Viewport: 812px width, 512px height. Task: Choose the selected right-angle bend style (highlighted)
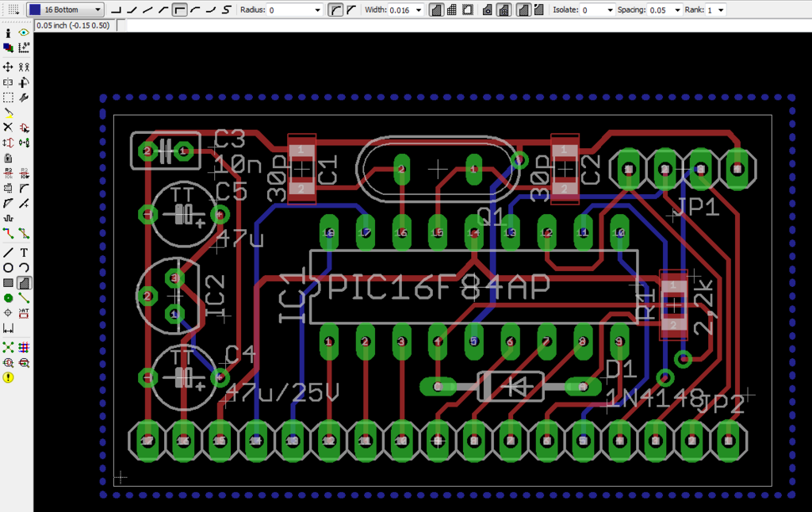(x=179, y=10)
